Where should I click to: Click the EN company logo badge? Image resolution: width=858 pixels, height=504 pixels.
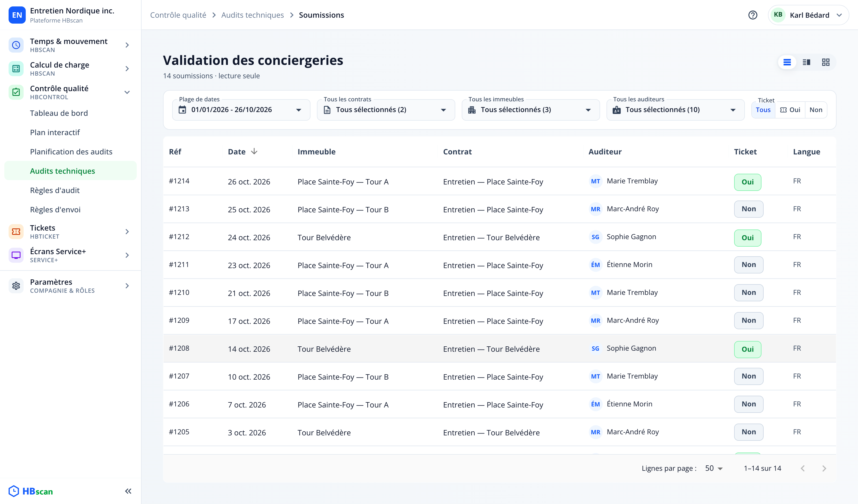(x=17, y=15)
